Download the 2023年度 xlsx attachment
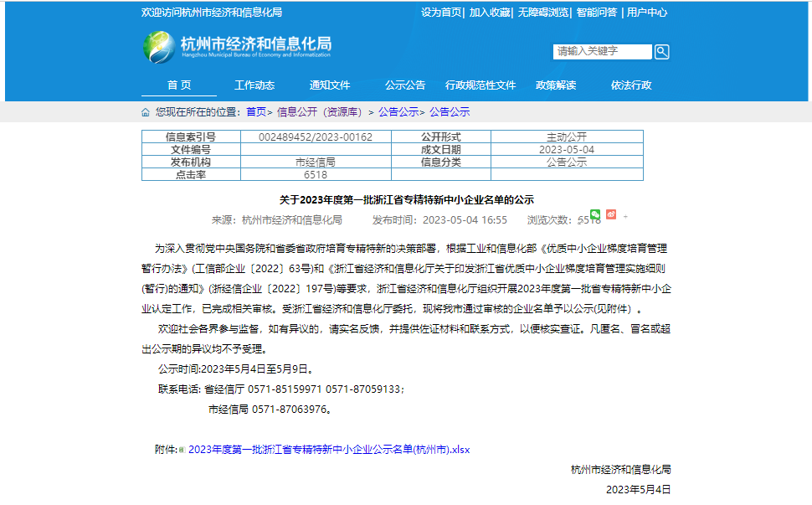The height and width of the screenshot is (505, 812). [329, 450]
